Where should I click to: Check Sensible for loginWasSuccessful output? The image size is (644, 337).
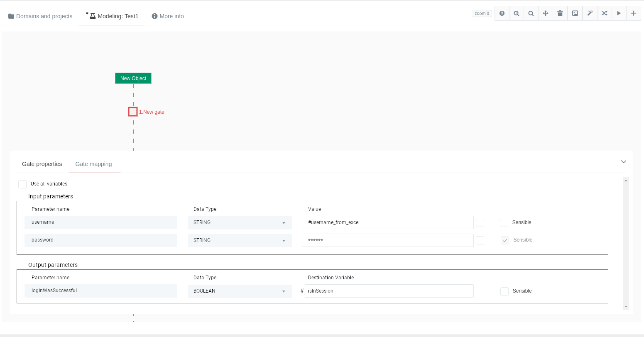[x=504, y=291]
